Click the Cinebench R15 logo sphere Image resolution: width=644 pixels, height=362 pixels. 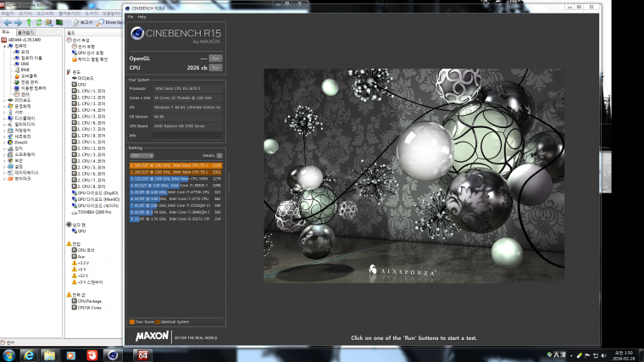pos(137,33)
